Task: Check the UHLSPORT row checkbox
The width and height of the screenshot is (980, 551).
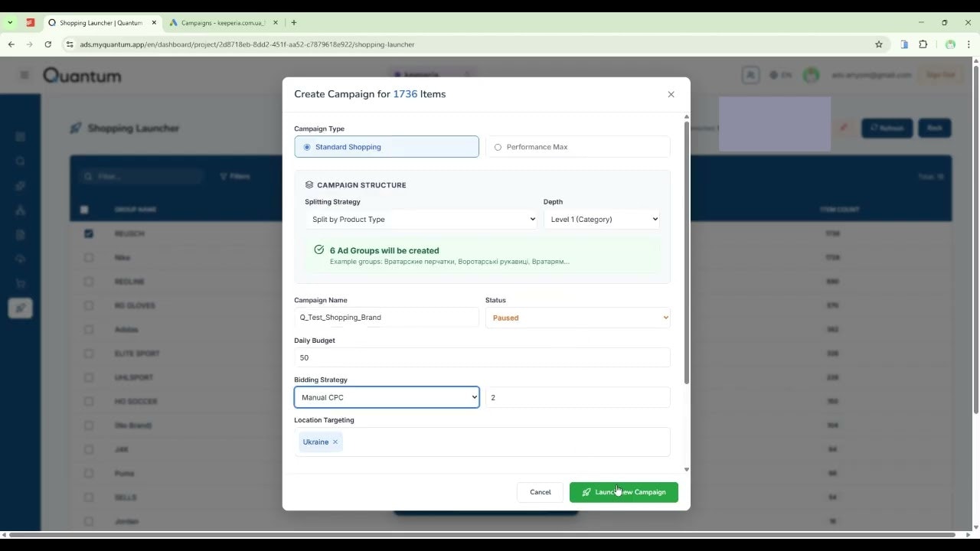Action: [x=89, y=377]
